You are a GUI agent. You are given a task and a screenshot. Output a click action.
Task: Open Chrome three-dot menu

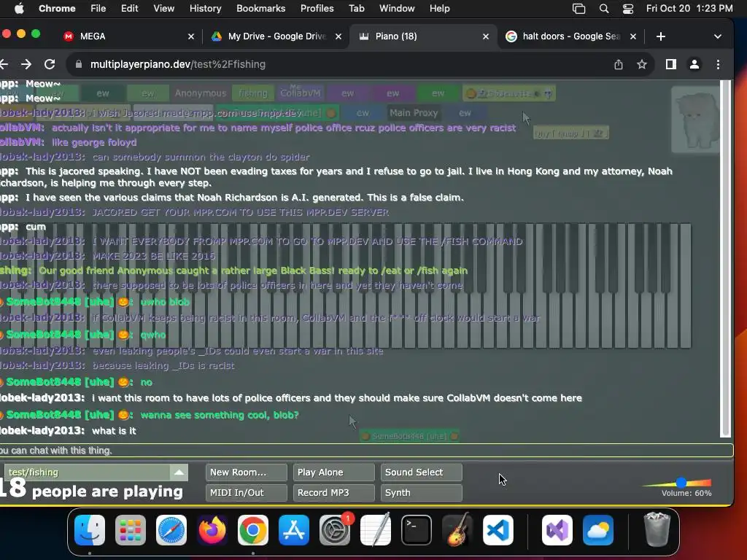click(x=718, y=64)
